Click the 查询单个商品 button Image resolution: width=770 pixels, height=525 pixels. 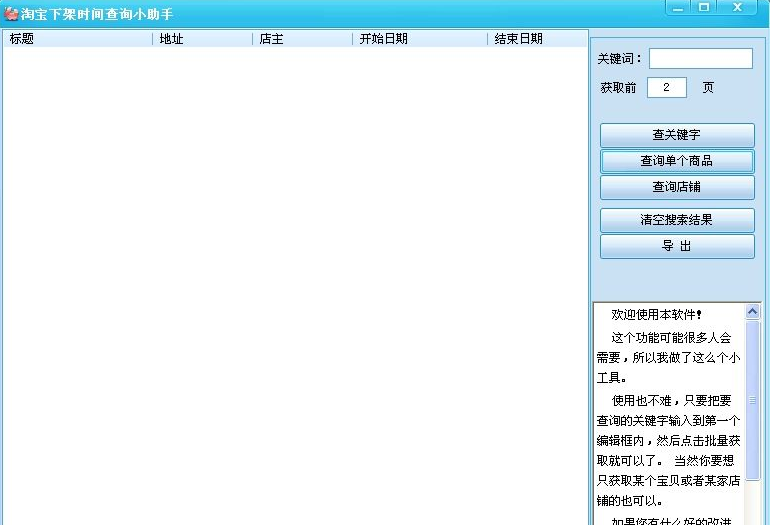pos(677,161)
